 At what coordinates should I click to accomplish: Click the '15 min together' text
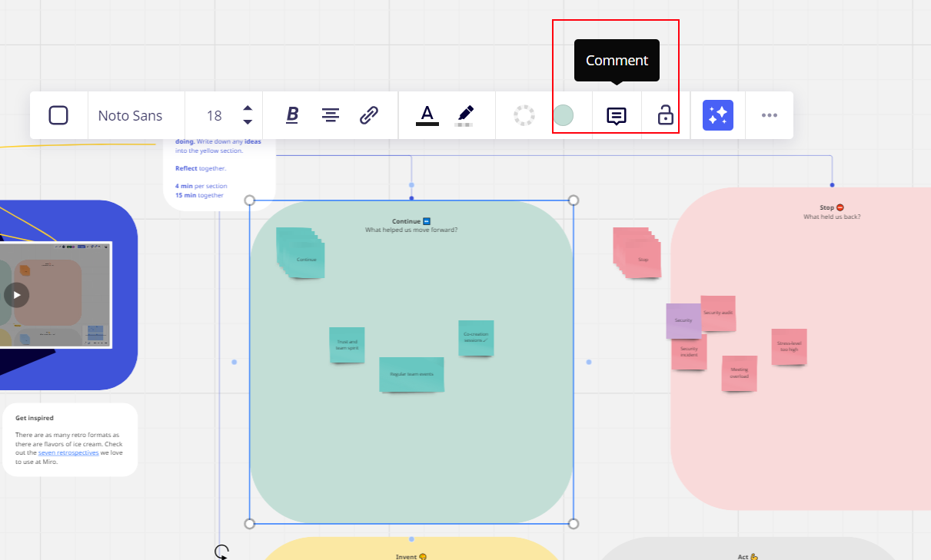(x=199, y=195)
